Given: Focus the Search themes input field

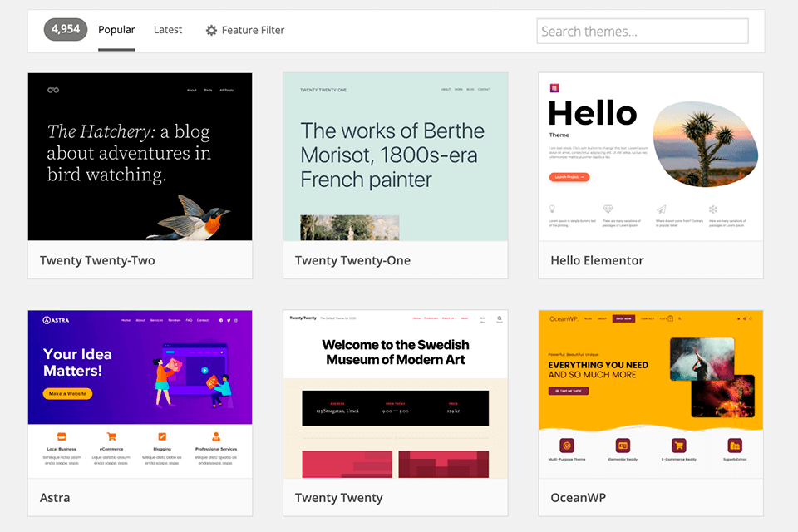Looking at the screenshot, I should click(643, 31).
